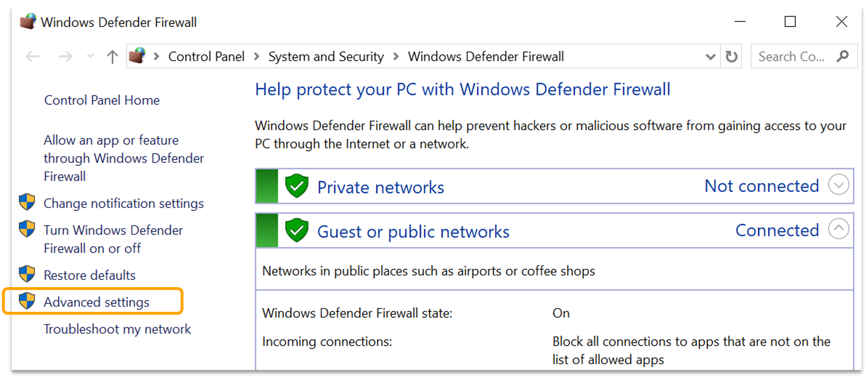Open Turn Windows Defender Firewall on or off
Viewport: 868px width, 383px height.
[x=113, y=239]
